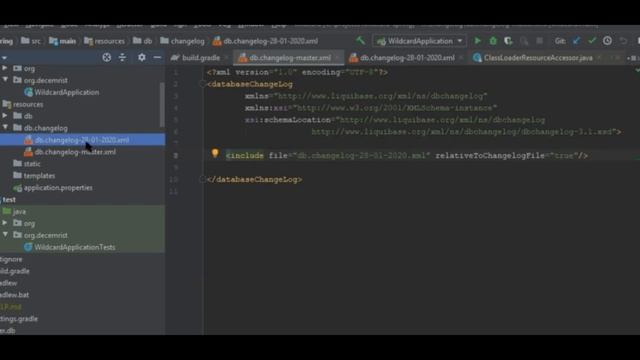
Task: Select the test folder in project tree
Action: pyautogui.click(x=9, y=200)
